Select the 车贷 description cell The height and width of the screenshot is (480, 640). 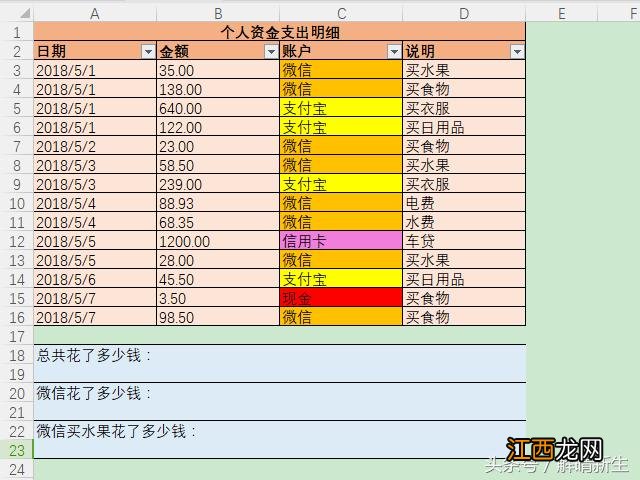click(x=464, y=241)
